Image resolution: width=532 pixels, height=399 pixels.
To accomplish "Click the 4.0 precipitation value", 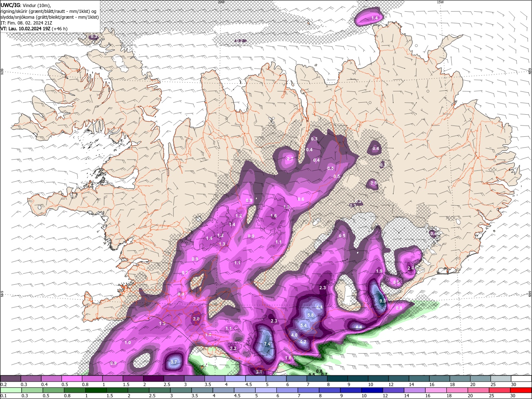I will 294,335.
